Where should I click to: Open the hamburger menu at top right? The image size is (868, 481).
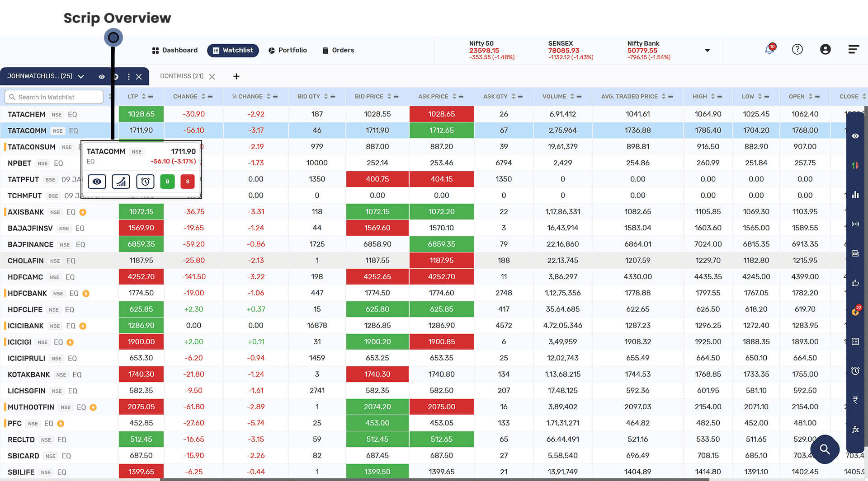tap(854, 49)
